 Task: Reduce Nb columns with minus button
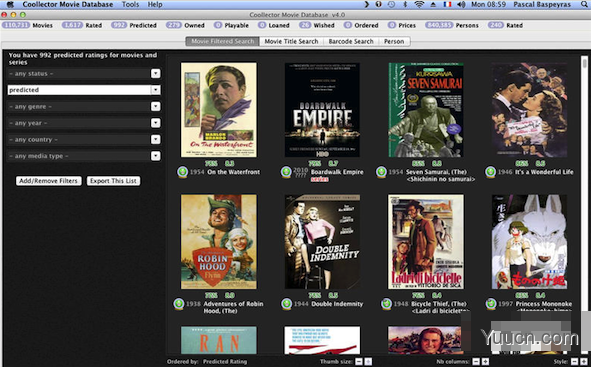click(x=476, y=361)
